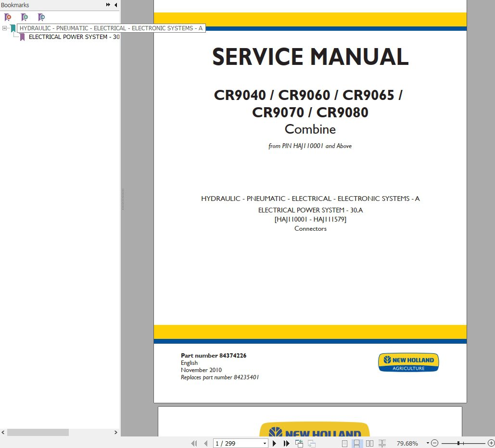Image resolution: width=495 pixels, height=448 pixels.
Task: Skip to the last page
Action: pos(286,443)
